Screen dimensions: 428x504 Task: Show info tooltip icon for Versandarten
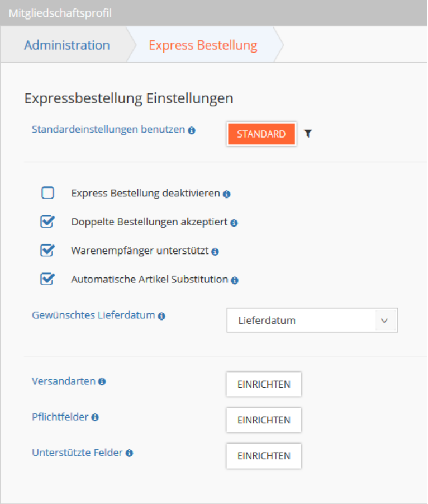pyautogui.click(x=102, y=381)
